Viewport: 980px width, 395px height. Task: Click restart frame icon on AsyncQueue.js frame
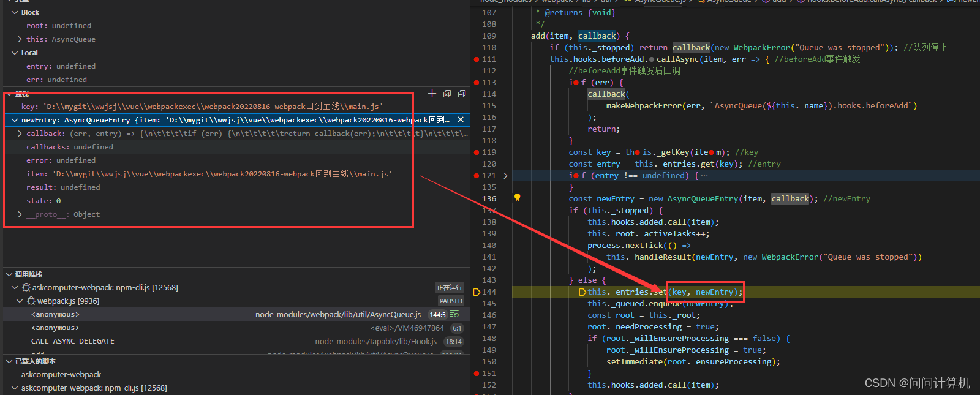pos(454,314)
